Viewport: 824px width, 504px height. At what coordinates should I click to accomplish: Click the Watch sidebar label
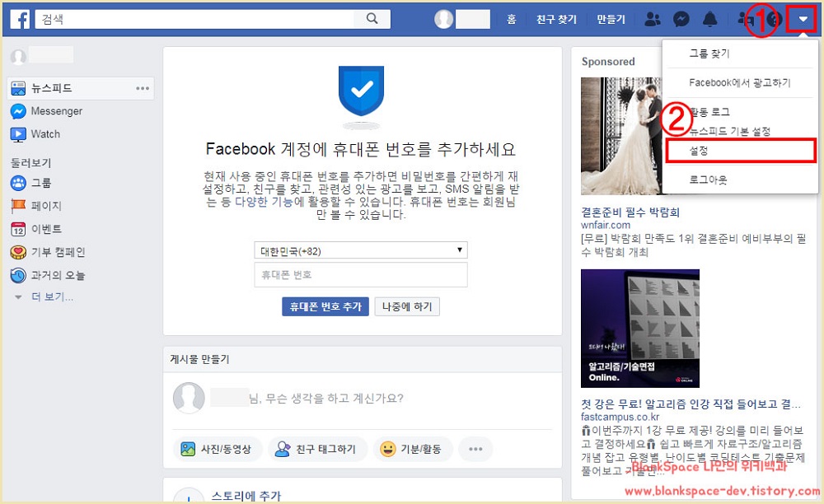(45, 134)
